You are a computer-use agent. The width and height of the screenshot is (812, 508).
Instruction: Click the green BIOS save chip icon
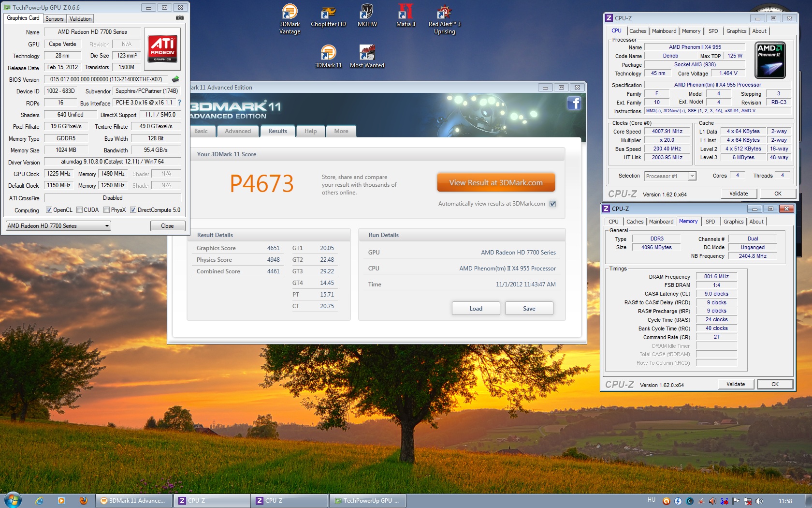pyautogui.click(x=175, y=79)
